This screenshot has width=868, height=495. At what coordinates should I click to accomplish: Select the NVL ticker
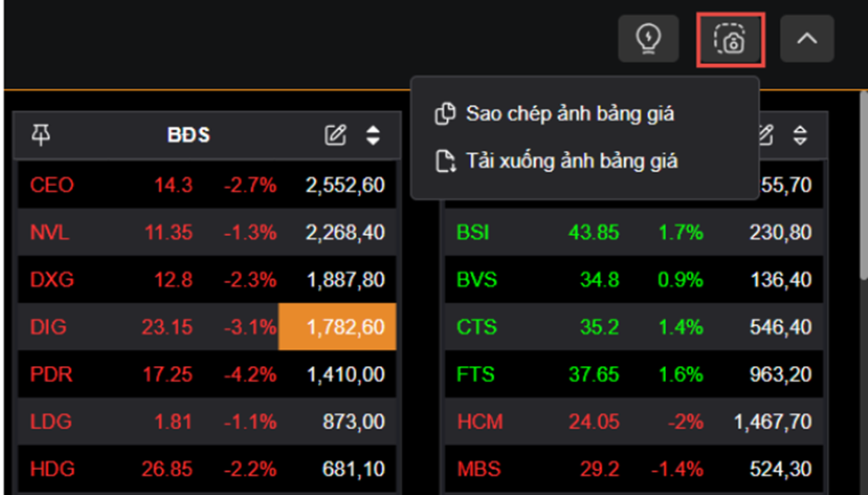coord(50,232)
